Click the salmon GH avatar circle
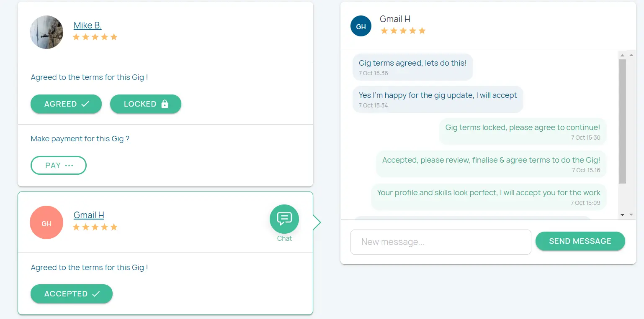The image size is (644, 319). coord(46,222)
